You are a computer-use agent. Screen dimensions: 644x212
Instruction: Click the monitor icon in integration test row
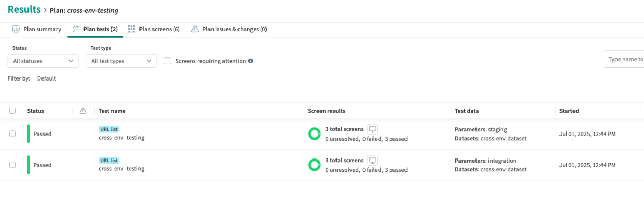(372, 160)
